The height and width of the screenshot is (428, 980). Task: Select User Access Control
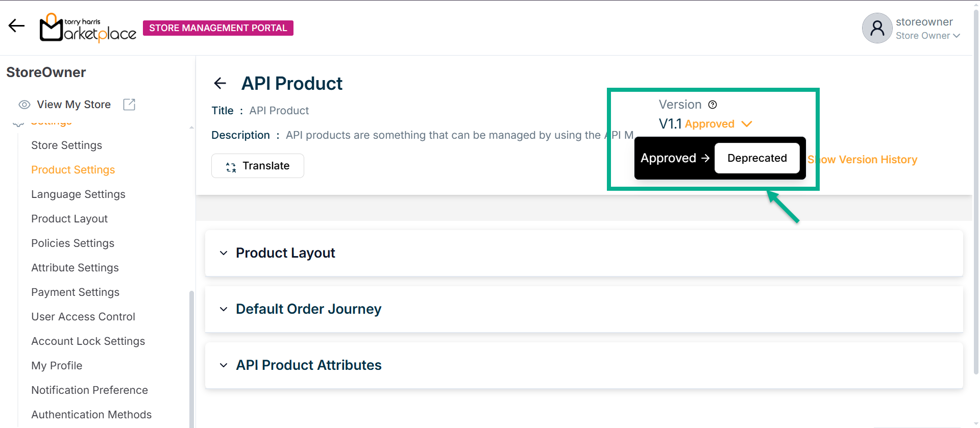click(x=83, y=317)
